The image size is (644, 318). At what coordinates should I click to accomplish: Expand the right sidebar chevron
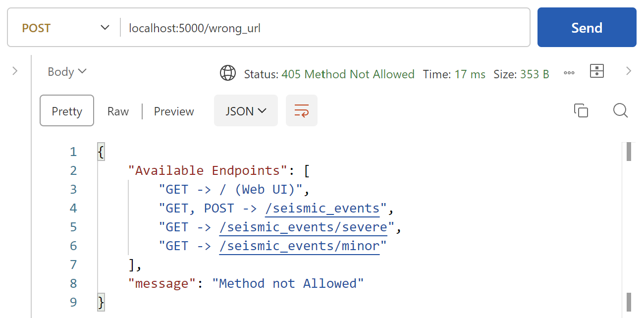pos(629,71)
